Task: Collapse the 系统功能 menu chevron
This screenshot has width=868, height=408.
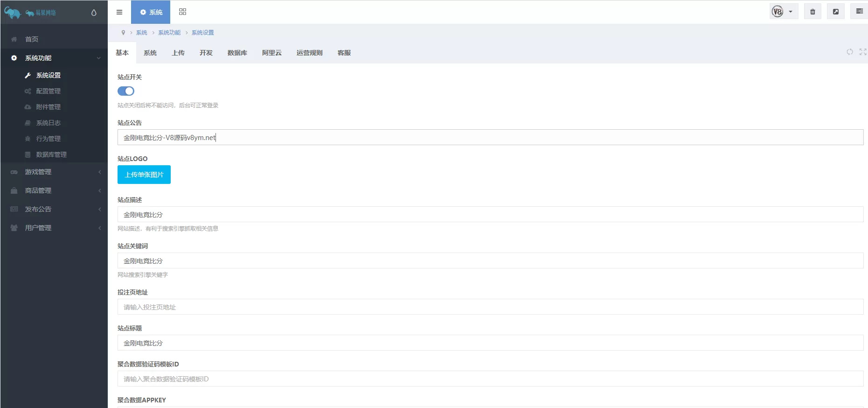Action: [x=99, y=58]
